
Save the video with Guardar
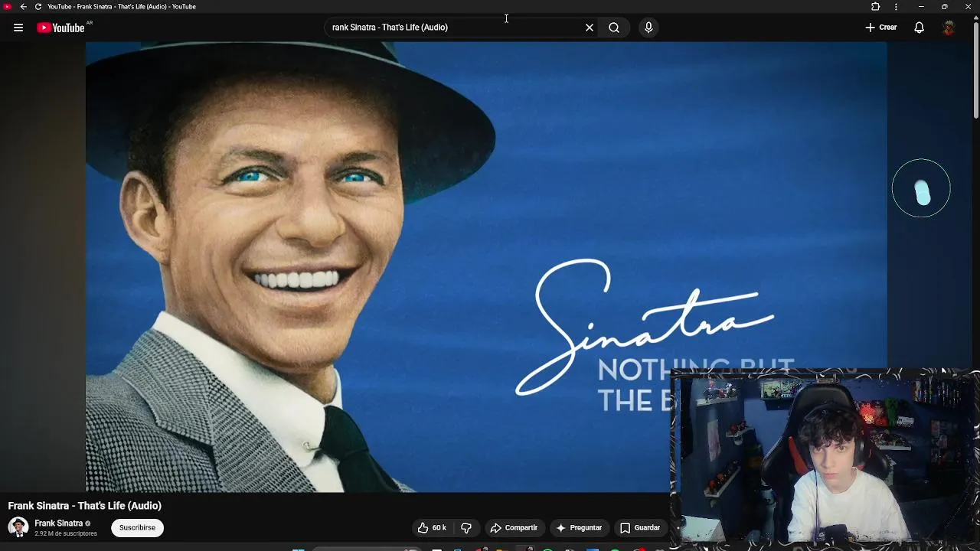[x=640, y=527]
